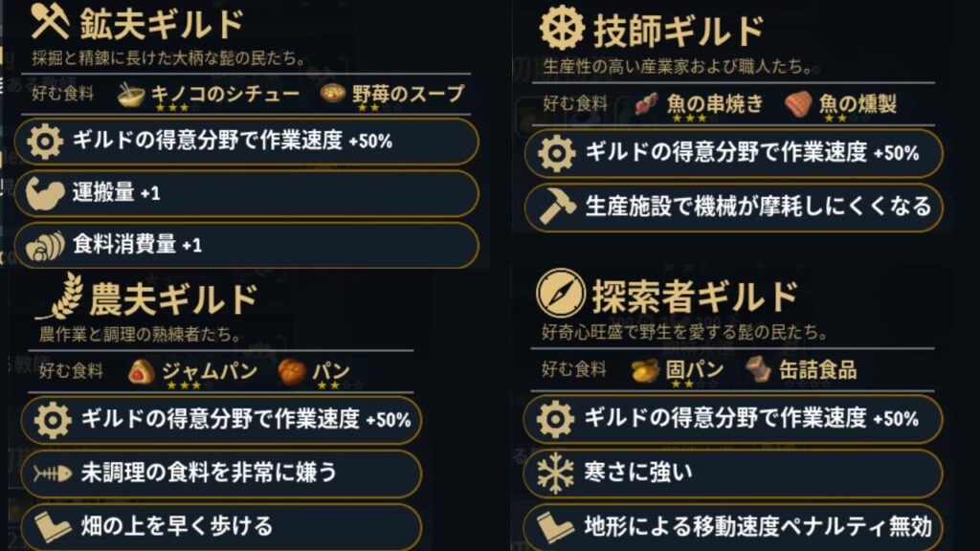This screenshot has width=980, height=551.
Task: Select the 生産施設で機械が摩耗しにくくなる trait
Action: point(734,207)
